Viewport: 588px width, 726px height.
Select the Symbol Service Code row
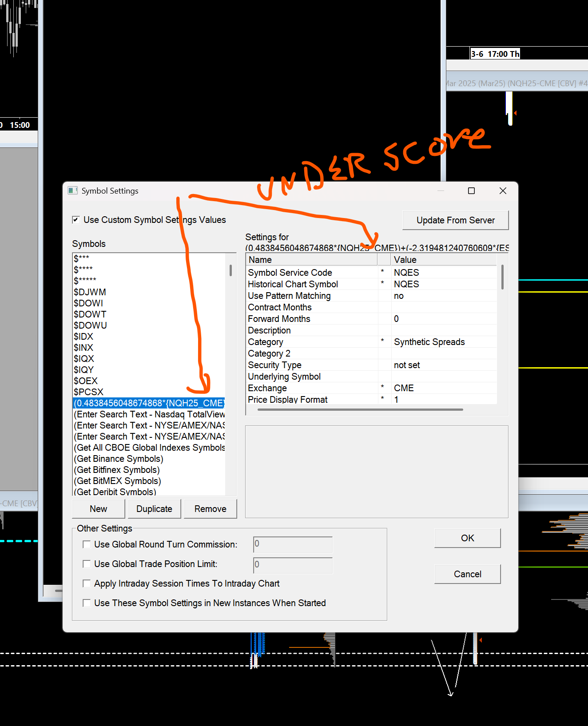click(371, 273)
